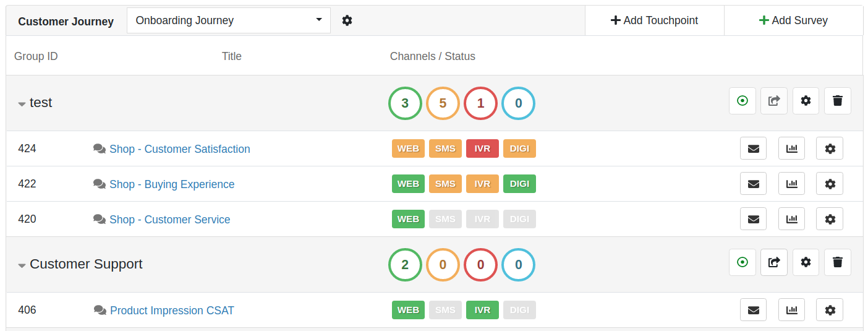
Task: Toggle the greyed SMS channel on survey 420
Action: (x=445, y=219)
